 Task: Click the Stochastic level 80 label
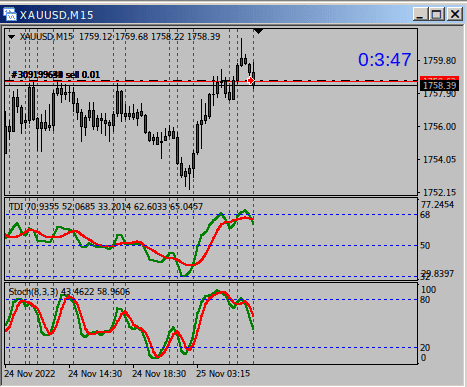(425, 300)
